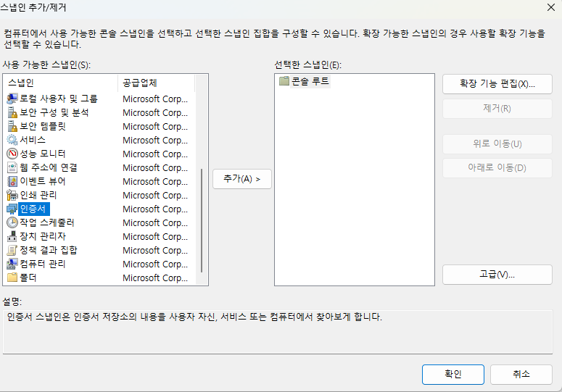The image size is (562, 392).
Task: Click the 추가(A) > button
Action: pos(242,179)
